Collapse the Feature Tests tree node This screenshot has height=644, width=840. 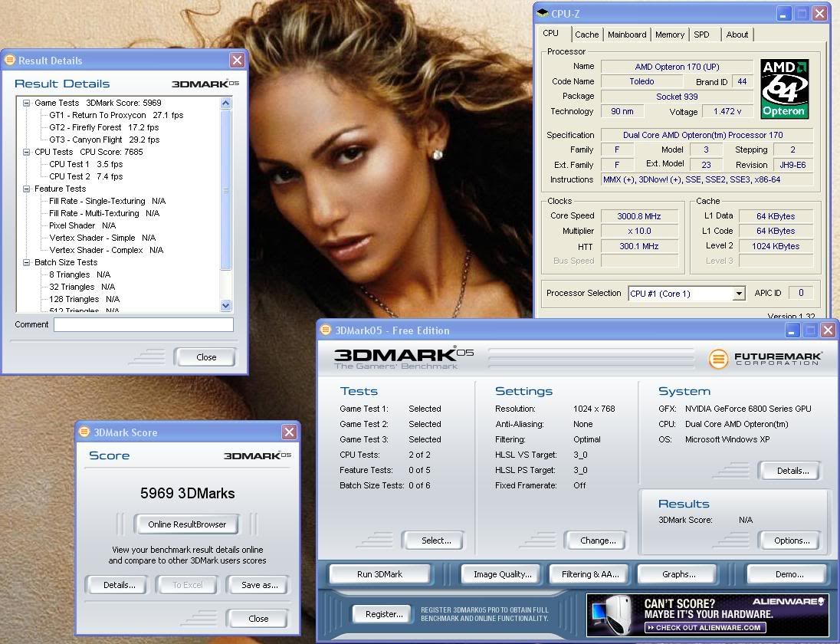(26, 189)
